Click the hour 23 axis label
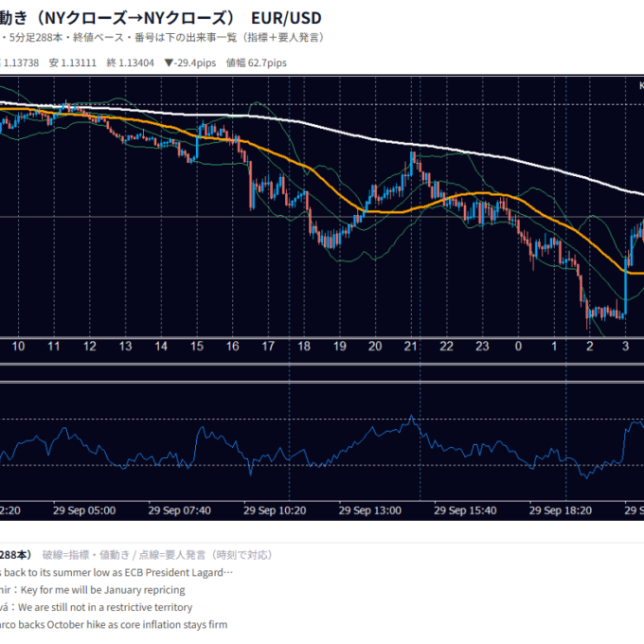The width and height of the screenshot is (644, 644). (482, 347)
